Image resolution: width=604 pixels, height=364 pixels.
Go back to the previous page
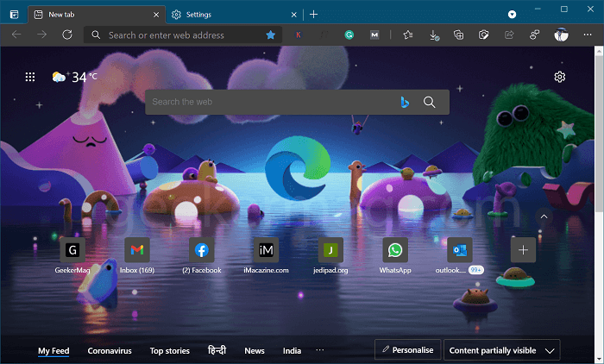(x=16, y=35)
